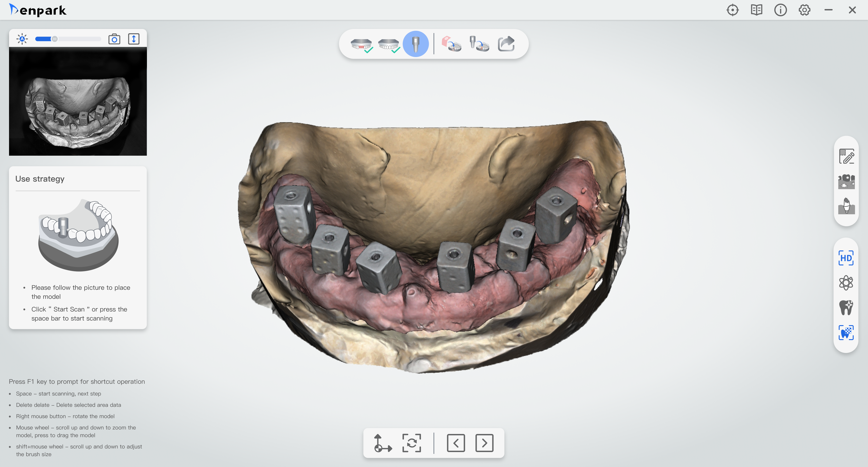Open the scan body step
Viewport: 868px width, 467px height.
415,44
